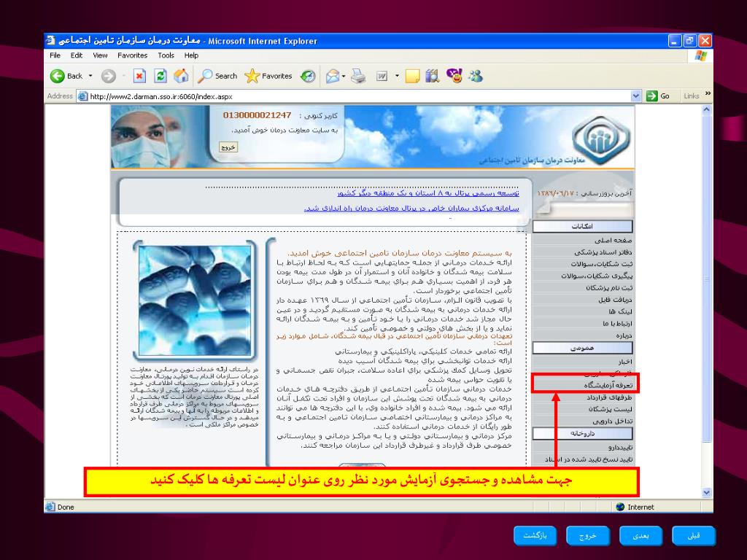Open the Favorites menu in the menu bar
The height and width of the screenshot is (560, 747).
pyautogui.click(x=133, y=55)
